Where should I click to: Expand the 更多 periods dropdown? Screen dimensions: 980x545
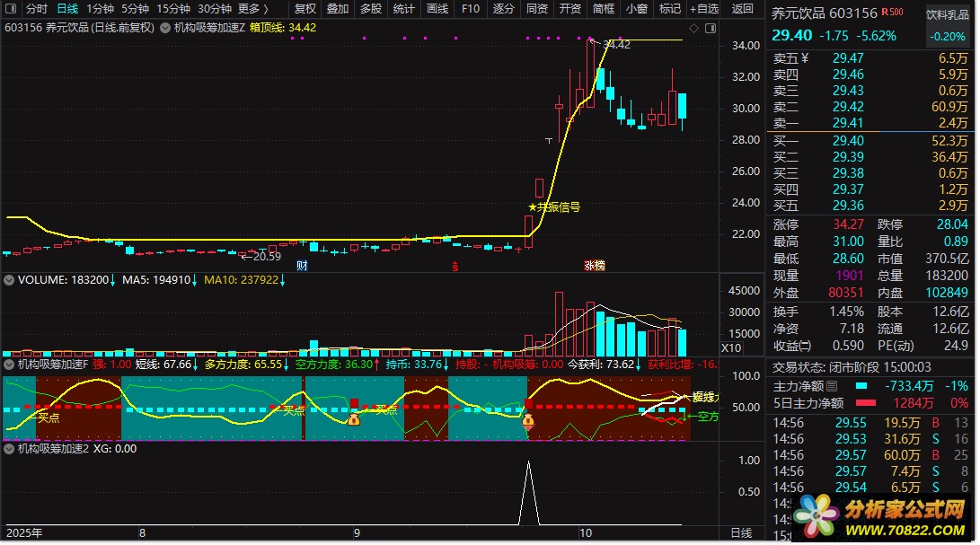tap(253, 9)
